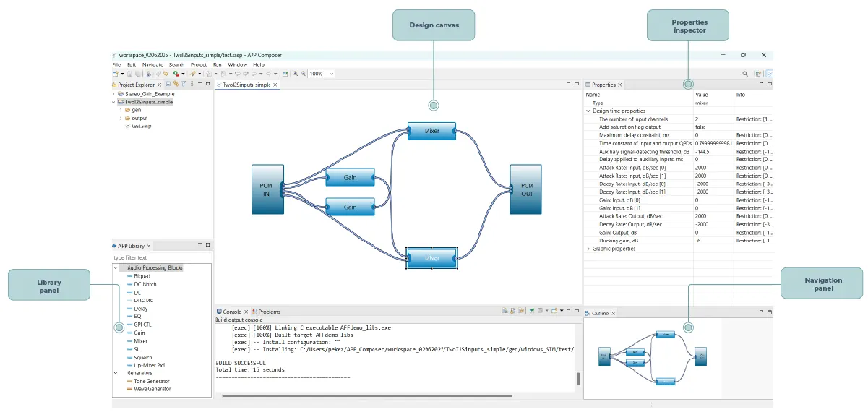Click the Zoom In magnifier icon
Image resolution: width=868 pixels, height=420 pixels.
tap(296, 74)
